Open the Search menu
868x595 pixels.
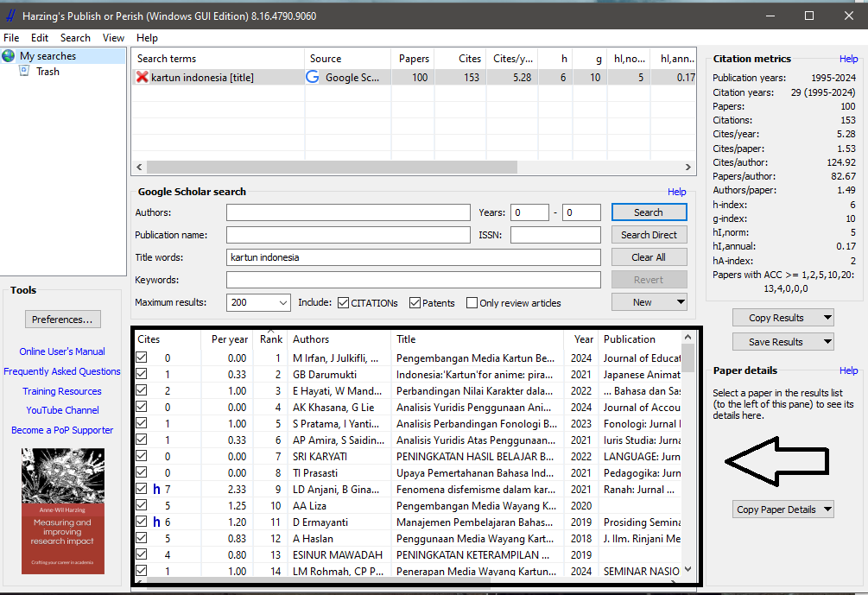pyautogui.click(x=75, y=38)
